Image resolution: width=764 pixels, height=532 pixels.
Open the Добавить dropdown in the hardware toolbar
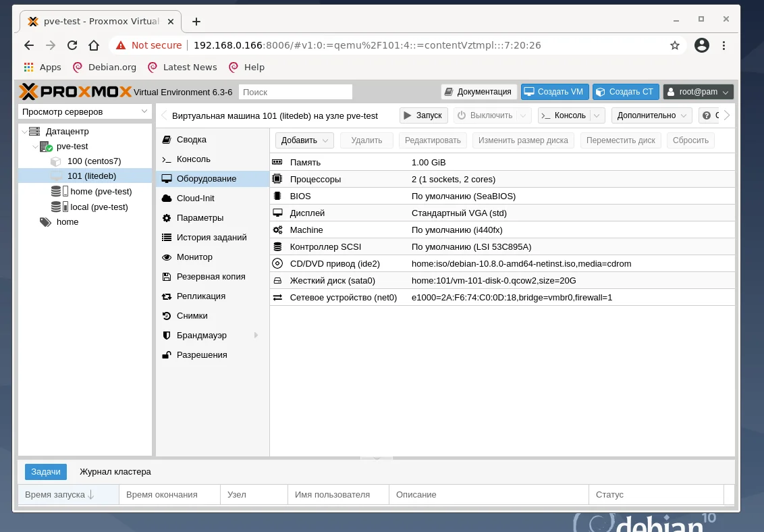coord(304,140)
